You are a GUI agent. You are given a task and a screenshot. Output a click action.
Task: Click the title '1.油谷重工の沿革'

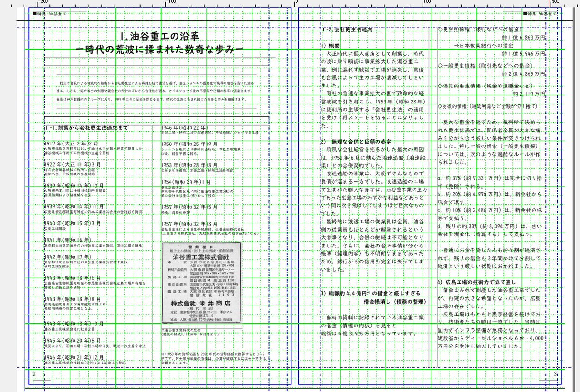coord(160,36)
